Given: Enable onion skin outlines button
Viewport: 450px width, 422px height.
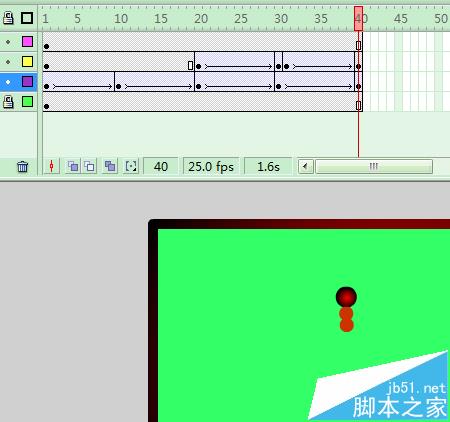Looking at the screenshot, I should pos(89,166).
